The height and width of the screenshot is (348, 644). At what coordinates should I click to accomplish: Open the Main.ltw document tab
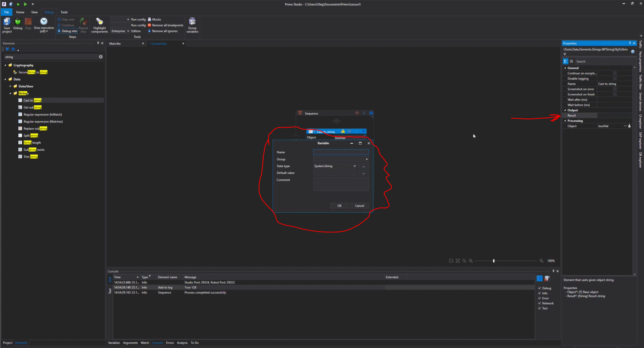[115, 44]
